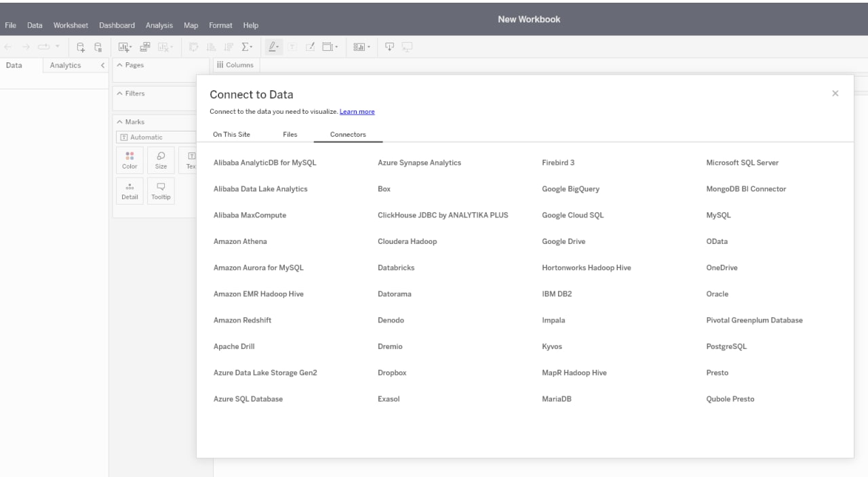Click the Redo arrow in toolbar

pyautogui.click(x=26, y=47)
